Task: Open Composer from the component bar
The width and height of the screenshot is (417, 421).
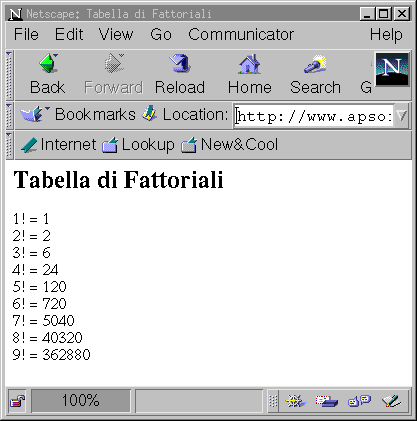Action: [391, 401]
